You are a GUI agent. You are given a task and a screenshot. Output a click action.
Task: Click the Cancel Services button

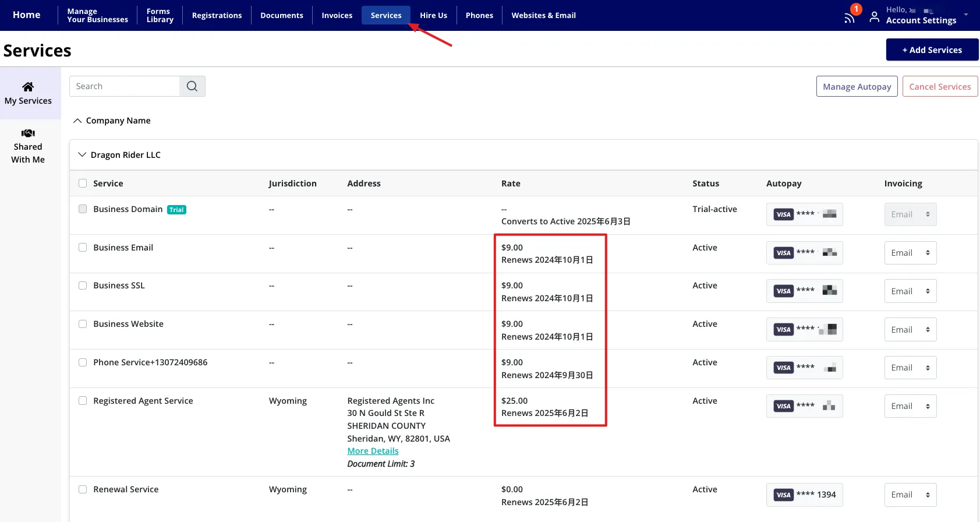(939, 87)
